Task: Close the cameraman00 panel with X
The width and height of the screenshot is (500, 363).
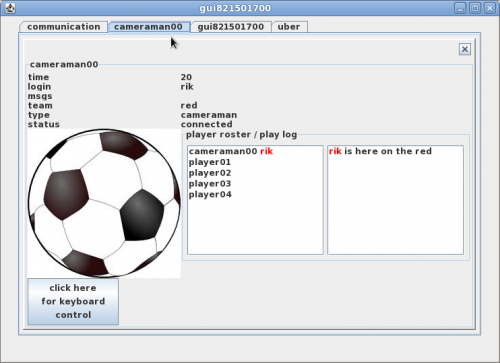Action: pos(465,49)
